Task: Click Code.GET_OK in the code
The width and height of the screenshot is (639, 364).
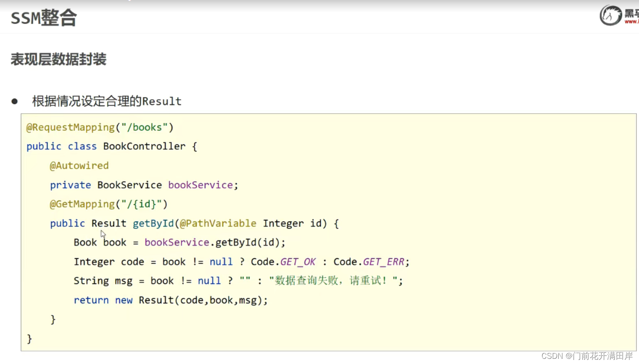Action: (283, 262)
